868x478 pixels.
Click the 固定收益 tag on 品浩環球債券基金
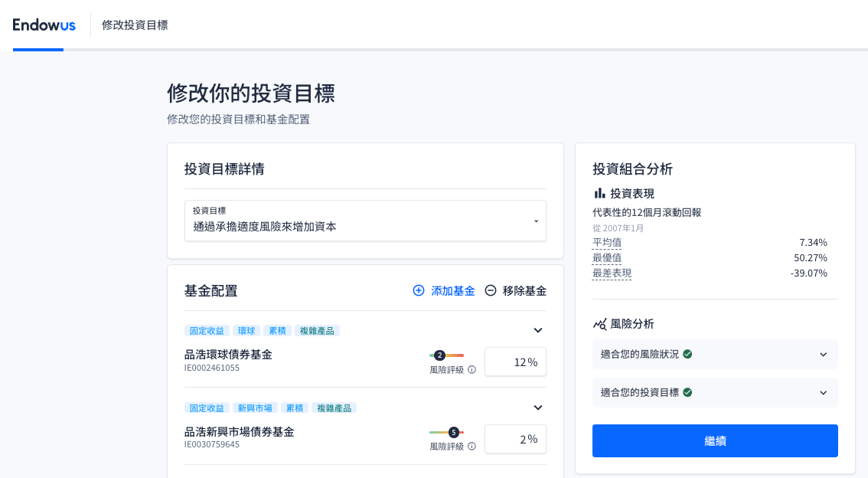pos(207,331)
